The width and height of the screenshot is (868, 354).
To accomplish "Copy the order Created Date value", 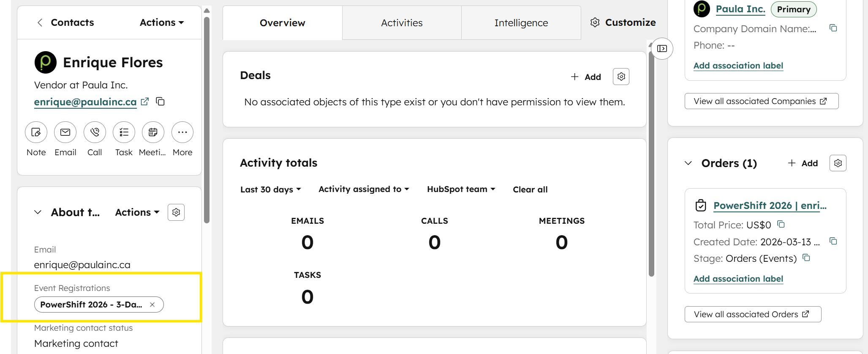I will point(833,241).
